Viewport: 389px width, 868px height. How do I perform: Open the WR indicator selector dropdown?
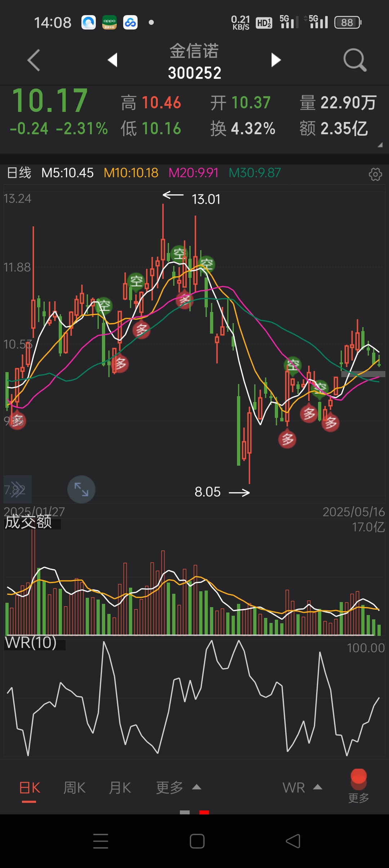[302, 788]
